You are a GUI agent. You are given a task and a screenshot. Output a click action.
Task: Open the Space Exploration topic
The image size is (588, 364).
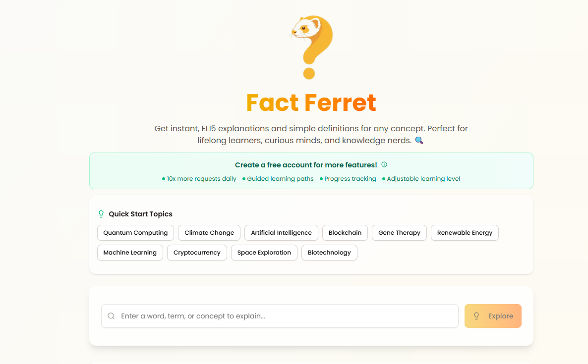click(x=264, y=253)
